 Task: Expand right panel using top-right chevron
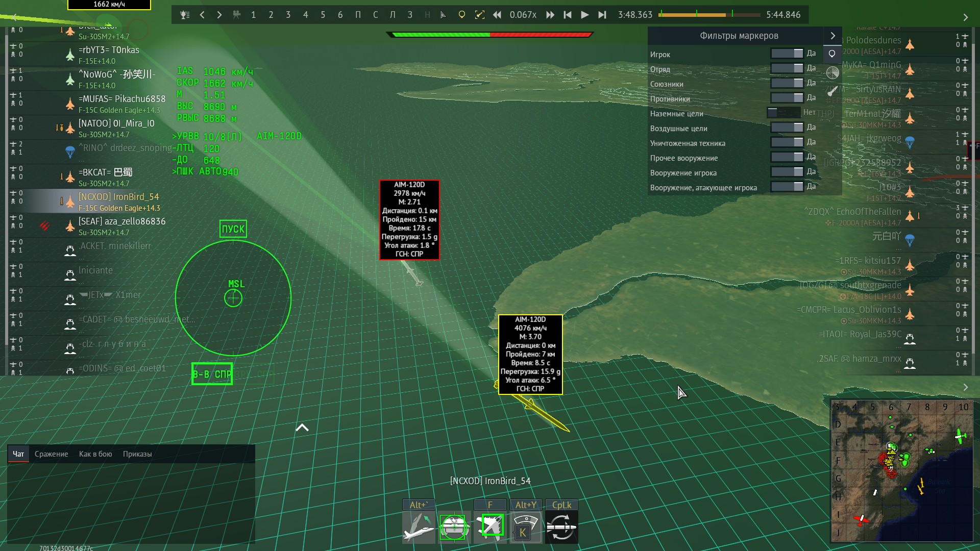[x=965, y=17]
